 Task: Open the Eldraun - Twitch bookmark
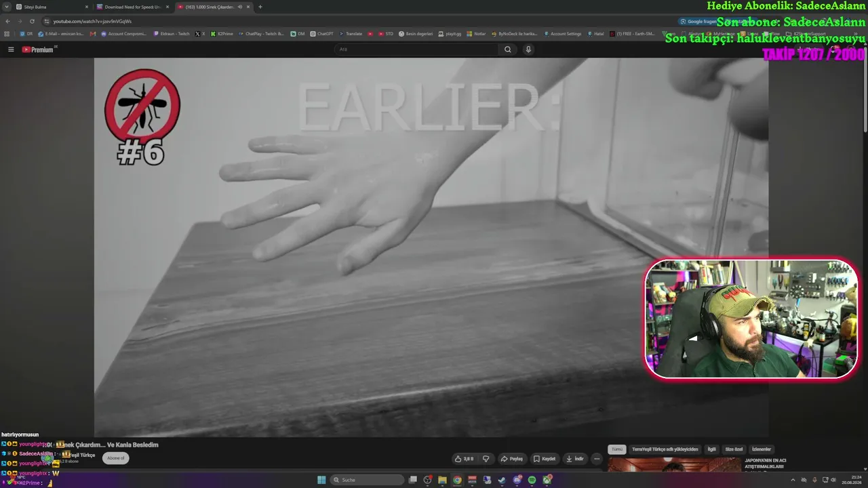coord(172,34)
